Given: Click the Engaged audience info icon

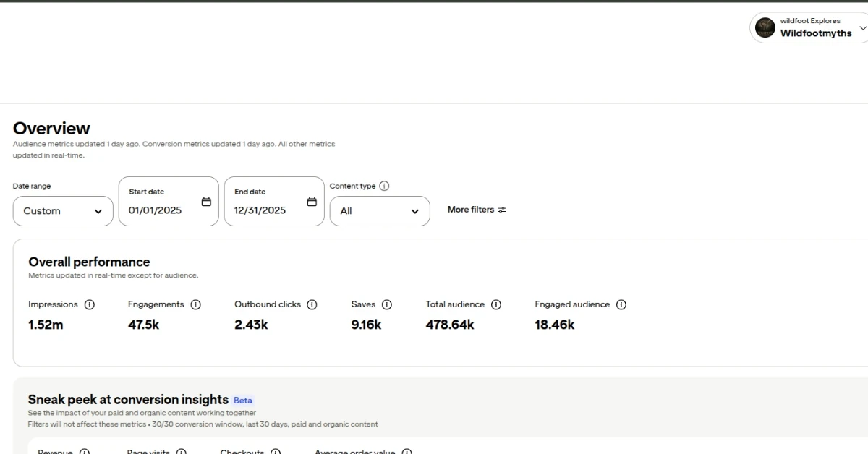Looking at the screenshot, I should click(x=621, y=304).
